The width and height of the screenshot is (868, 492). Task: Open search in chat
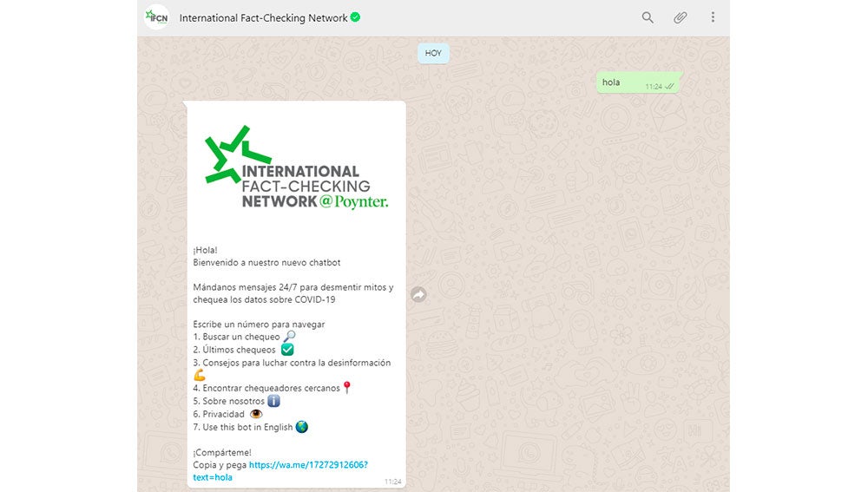(648, 17)
